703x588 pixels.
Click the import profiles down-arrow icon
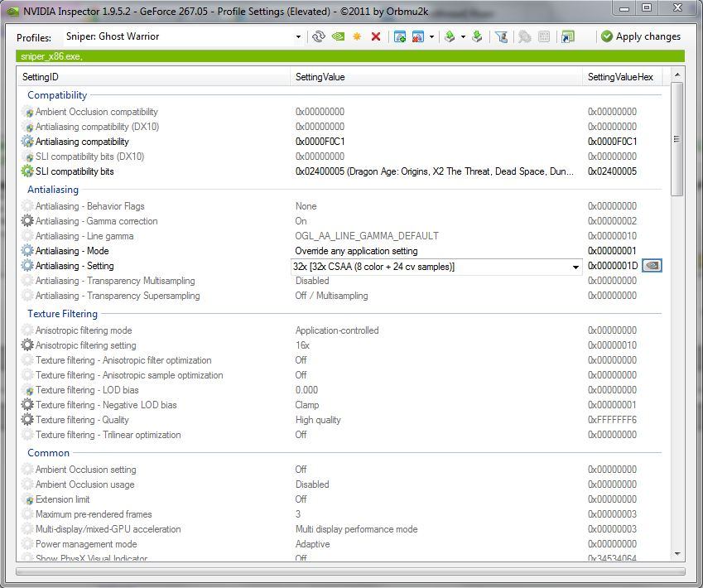click(x=477, y=36)
